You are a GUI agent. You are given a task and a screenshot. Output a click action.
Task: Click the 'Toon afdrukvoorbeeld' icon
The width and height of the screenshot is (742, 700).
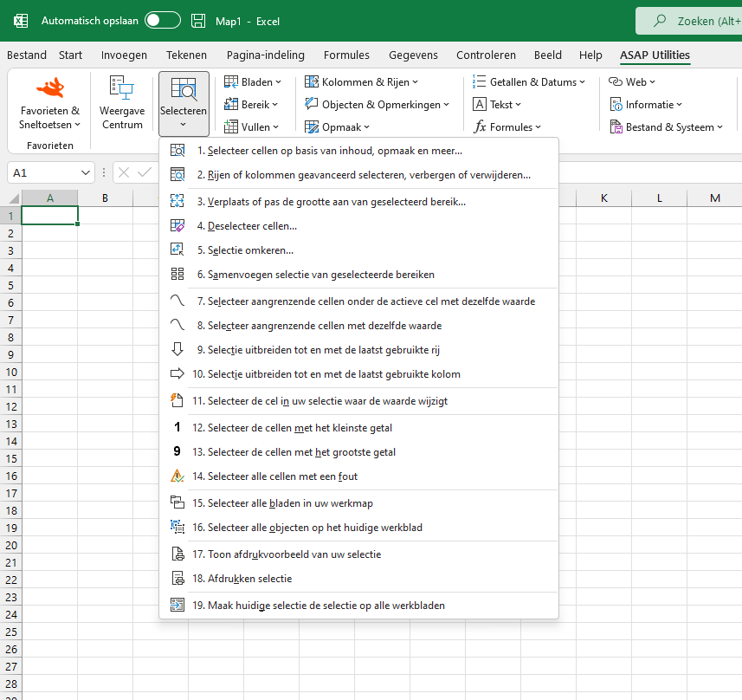[x=177, y=554]
